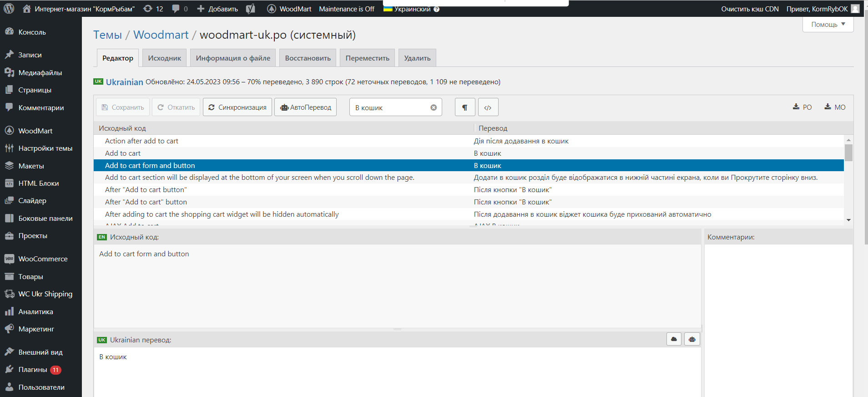Image resolution: width=868 pixels, height=397 pixels.
Task: Toggle code view button
Action: coord(488,107)
